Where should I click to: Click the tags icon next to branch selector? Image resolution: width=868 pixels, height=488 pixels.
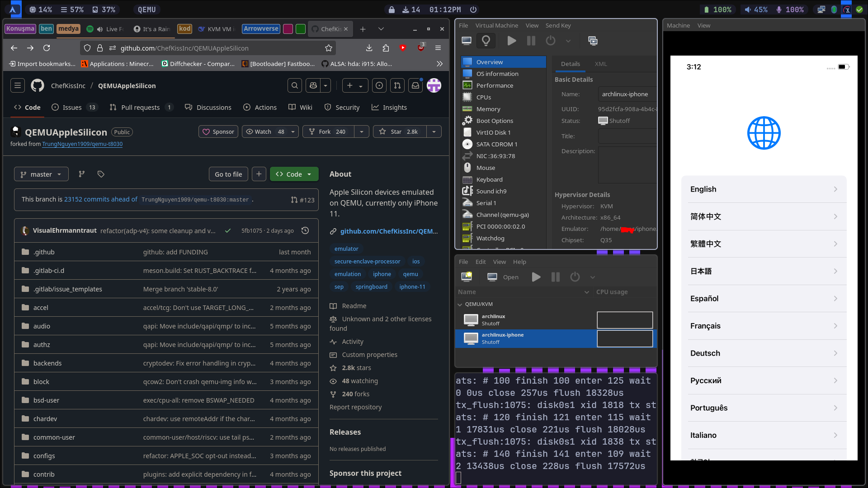[101, 174]
